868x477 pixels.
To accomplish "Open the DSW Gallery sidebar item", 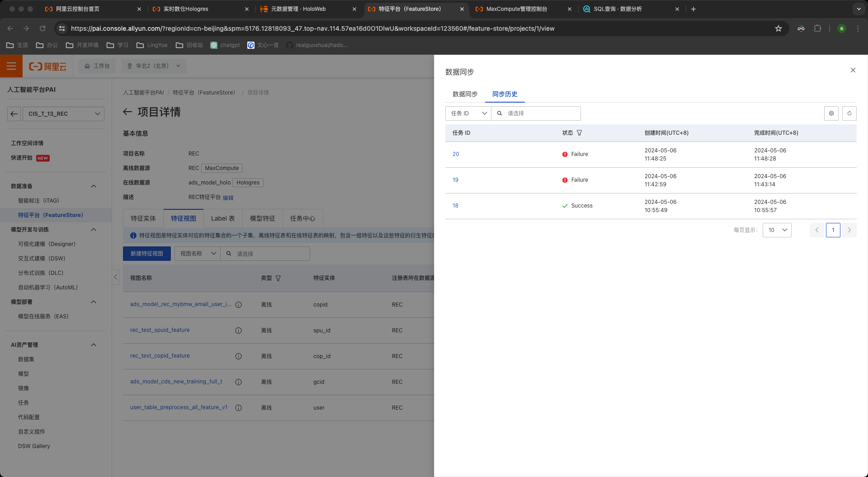I will [34, 446].
